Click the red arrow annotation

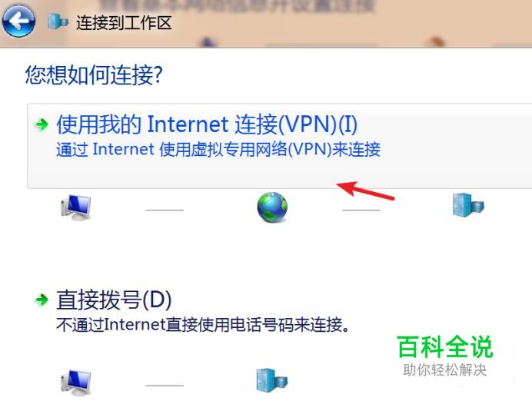click(x=365, y=190)
